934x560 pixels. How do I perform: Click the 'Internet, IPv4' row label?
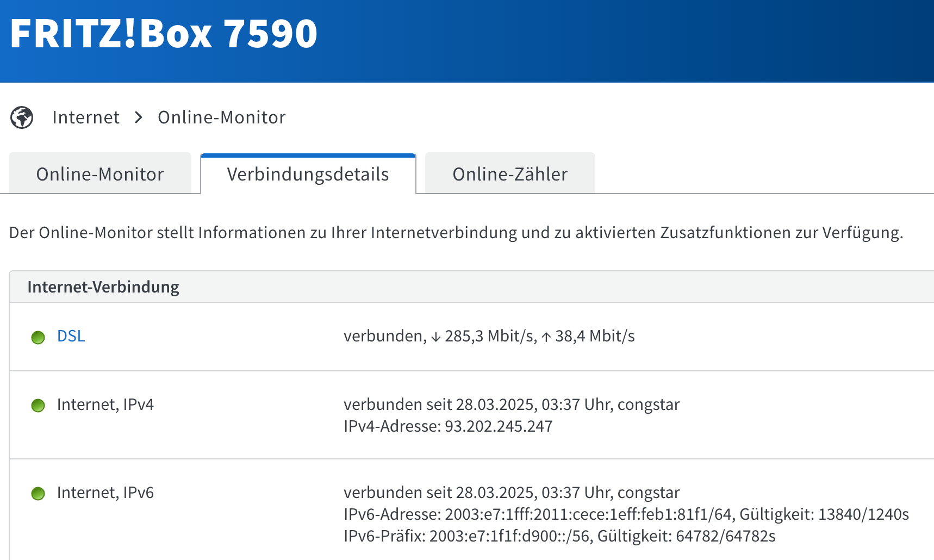105,405
